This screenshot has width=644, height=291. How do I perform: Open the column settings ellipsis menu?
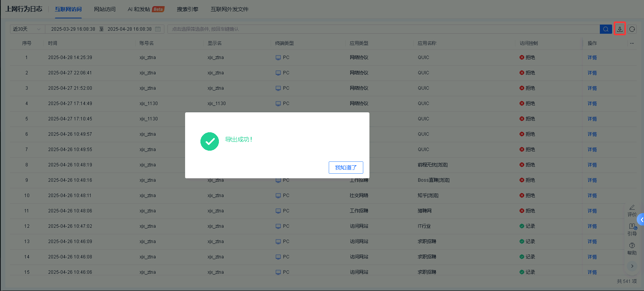tap(632, 43)
